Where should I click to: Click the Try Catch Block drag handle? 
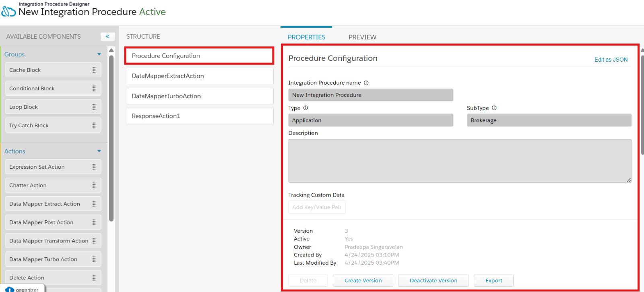pos(94,126)
